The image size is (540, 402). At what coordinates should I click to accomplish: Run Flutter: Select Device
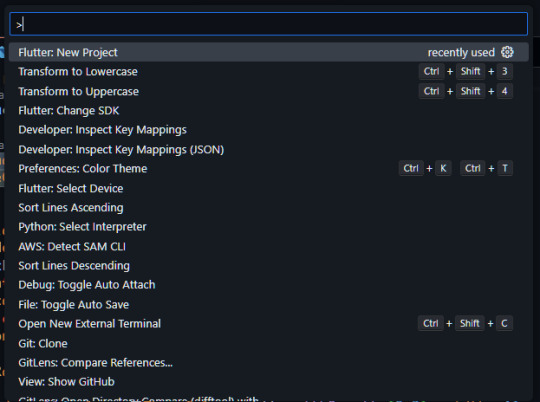[269, 188]
